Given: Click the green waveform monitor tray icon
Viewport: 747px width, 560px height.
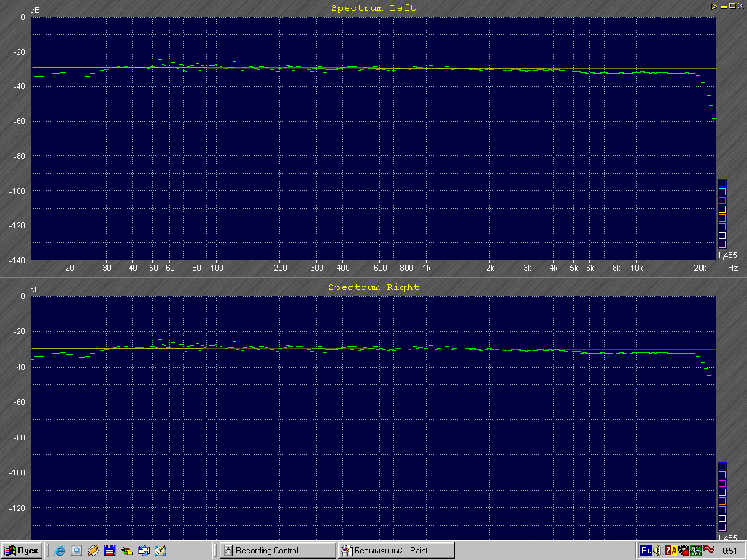Looking at the screenshot, I should [x=696, y=551].
